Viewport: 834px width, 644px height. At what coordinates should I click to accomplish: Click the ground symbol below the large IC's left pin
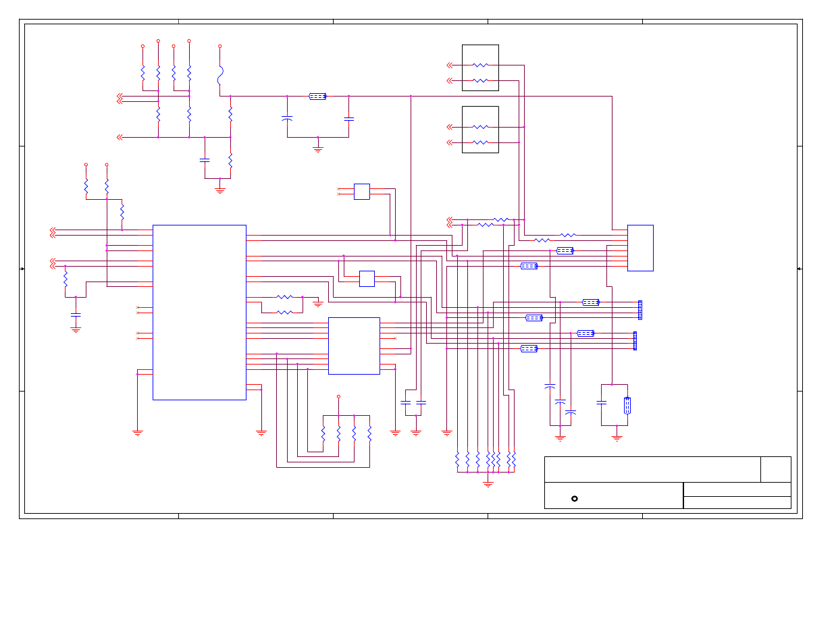(x=137, y=433)
